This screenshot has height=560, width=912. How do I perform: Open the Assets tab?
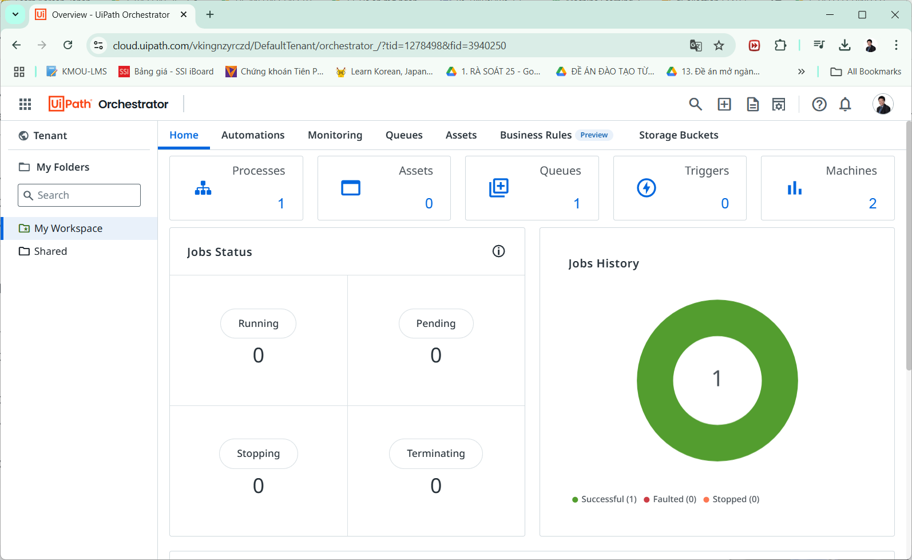point(461,135)
